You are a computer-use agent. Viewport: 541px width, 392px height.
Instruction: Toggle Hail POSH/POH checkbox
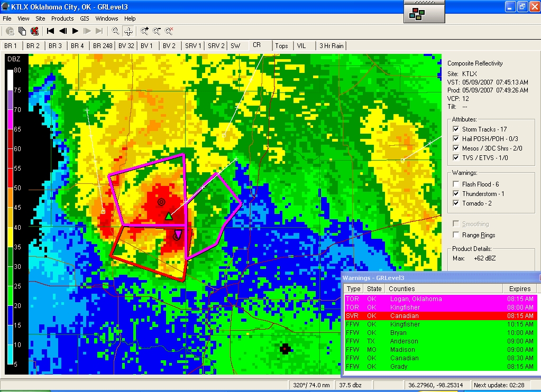pos(456,138)
